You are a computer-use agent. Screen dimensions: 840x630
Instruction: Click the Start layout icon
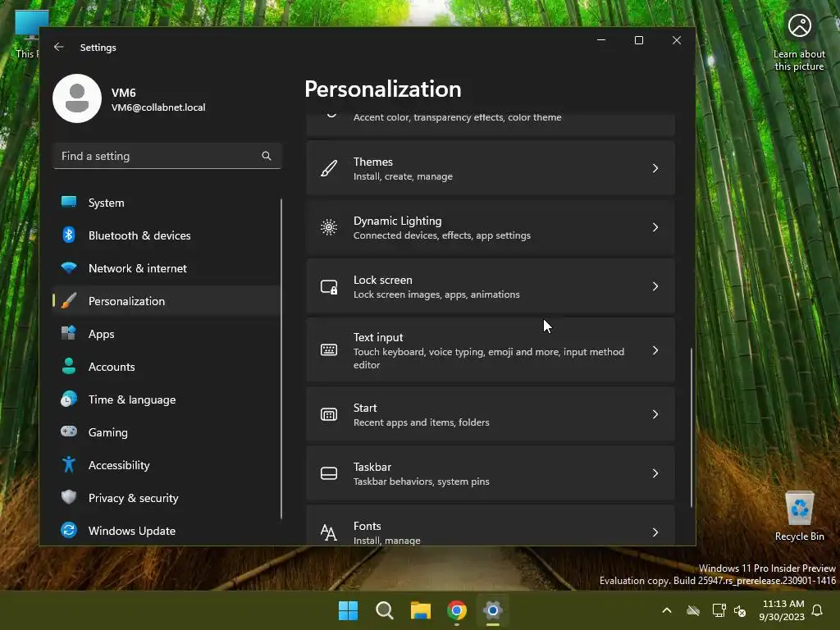[329, 414]
